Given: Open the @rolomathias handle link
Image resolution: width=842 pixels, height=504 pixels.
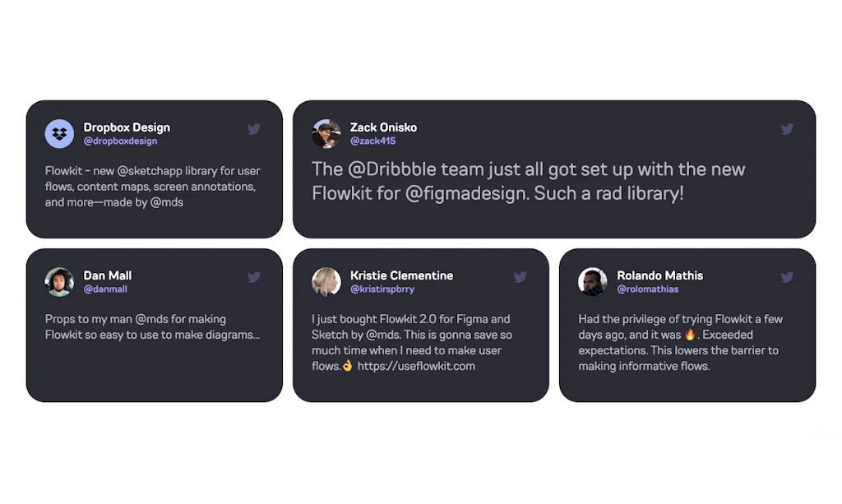Looking at the screenshot, I should coord(649,289).
